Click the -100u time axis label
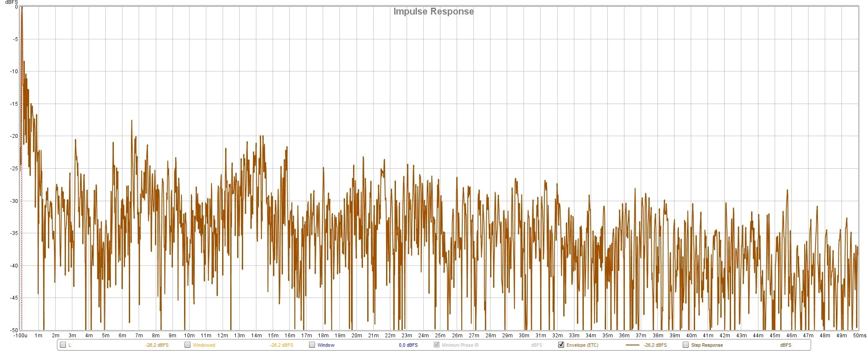The image size is (868, 351). pyautogui.click(x=20, y=336)
